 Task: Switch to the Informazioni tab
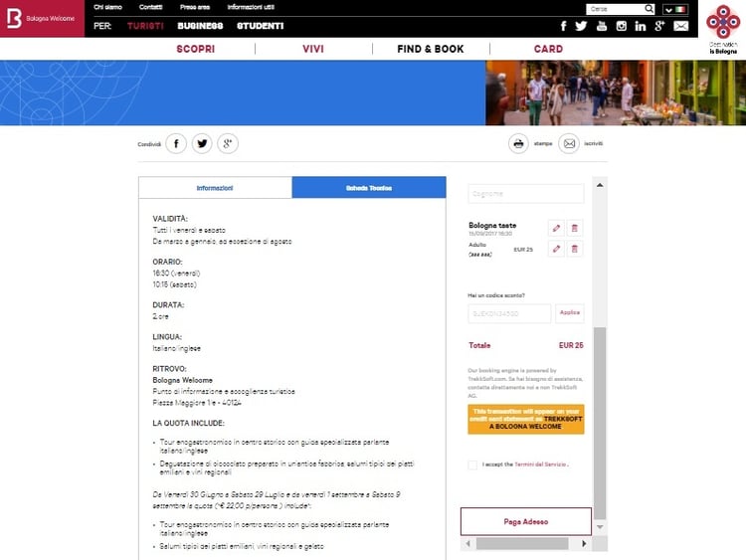(215, 188)
